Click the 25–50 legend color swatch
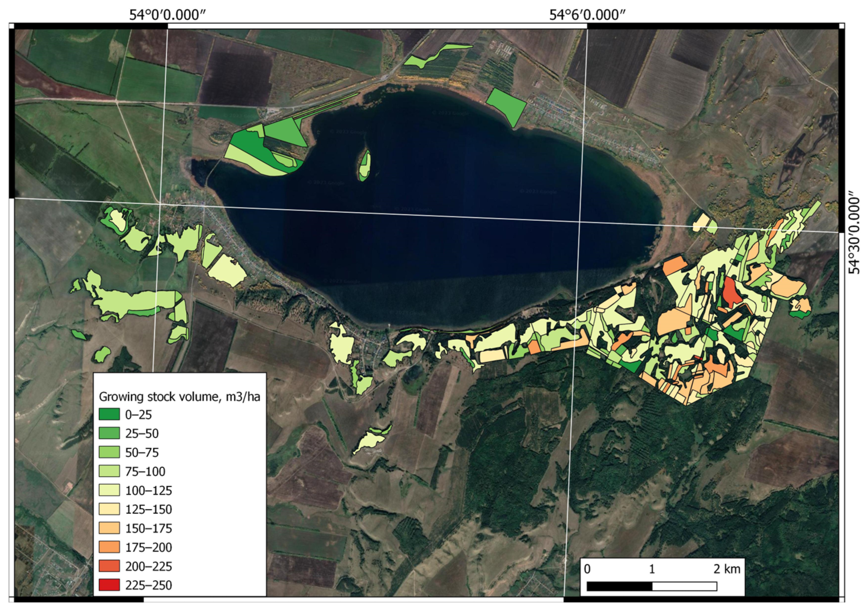This screenshot has height=613, width=868. click(109, 433)
